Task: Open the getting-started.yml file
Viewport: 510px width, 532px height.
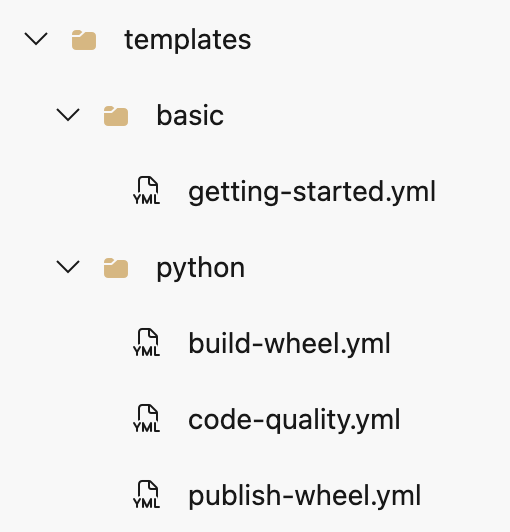Action: pos(312,192)
